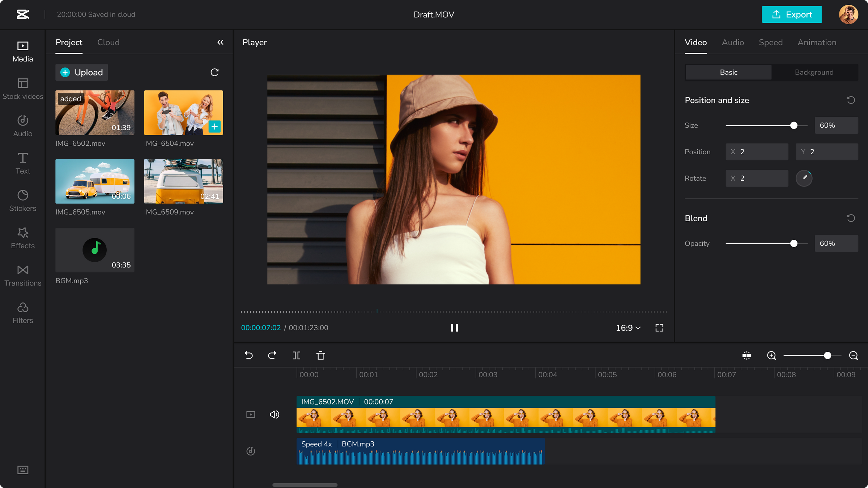Toggle Background properties panel view
Viewport: 868px width, 488px height.
(x=814, y=72)
